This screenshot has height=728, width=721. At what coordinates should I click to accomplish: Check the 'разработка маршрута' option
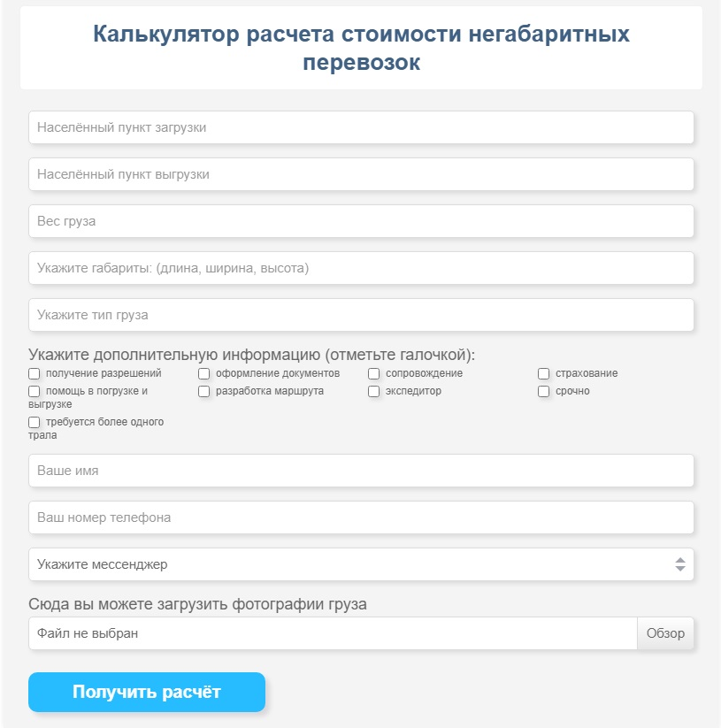[x=204, y=390]
